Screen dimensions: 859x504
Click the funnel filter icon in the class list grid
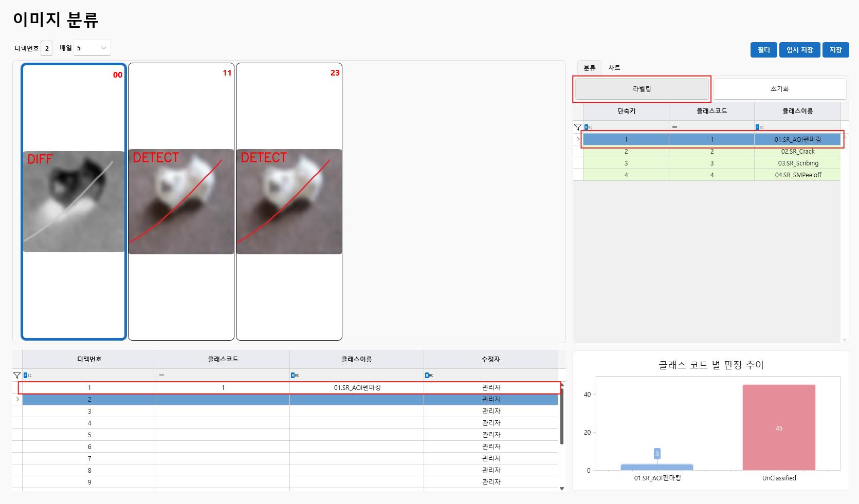pyautogui.click(x=578, y=127)
